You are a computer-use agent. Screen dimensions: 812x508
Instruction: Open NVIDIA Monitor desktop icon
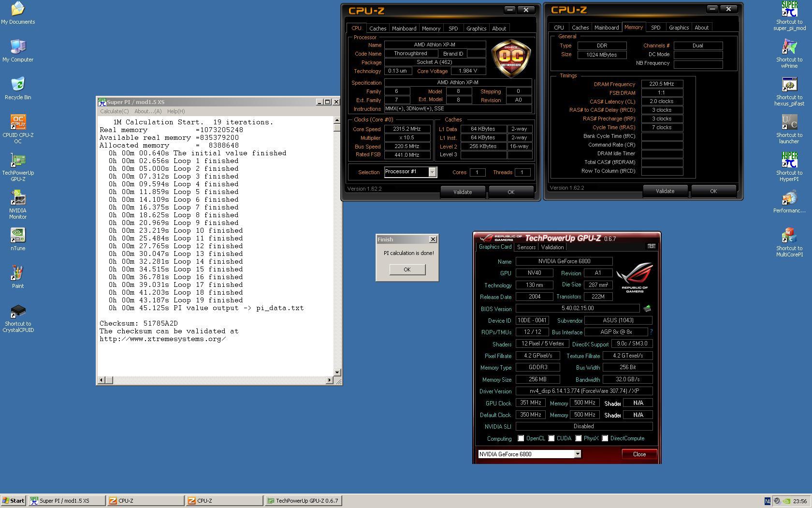coord(18,205)
